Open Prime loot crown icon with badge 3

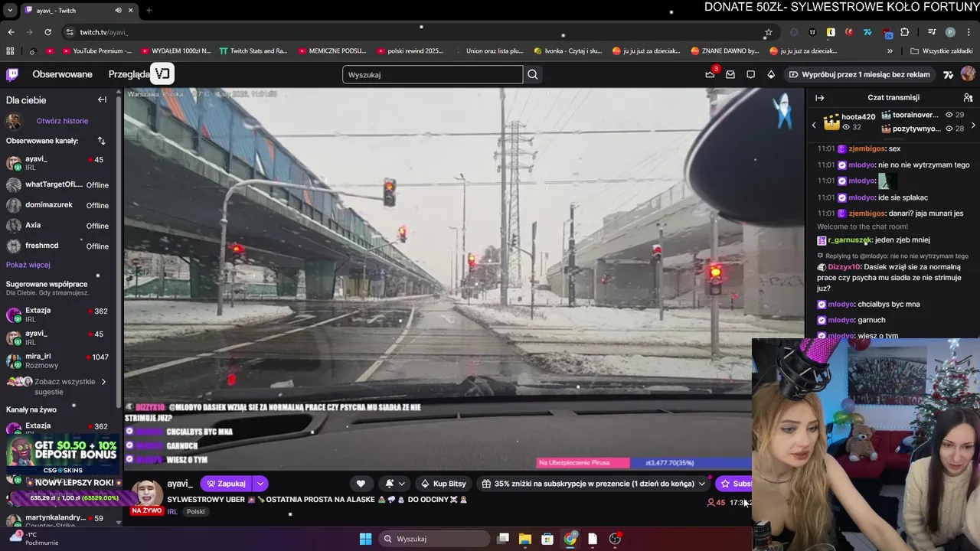click(710, 74)
